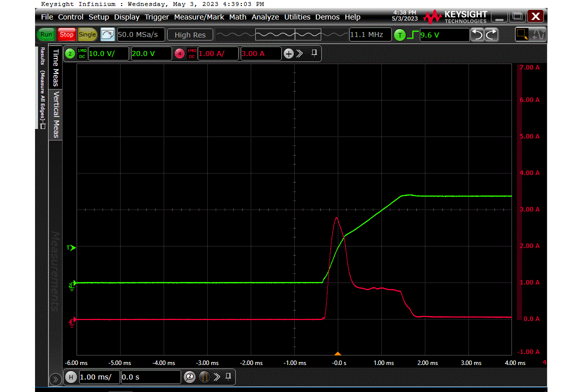This screenshot has height=392, width=581.
Task: Switch to the Vertical Meas tab
Action: point(56,114)
